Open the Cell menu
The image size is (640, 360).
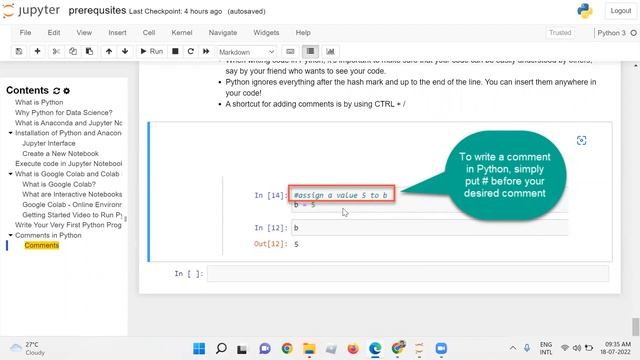click(149, 33)
